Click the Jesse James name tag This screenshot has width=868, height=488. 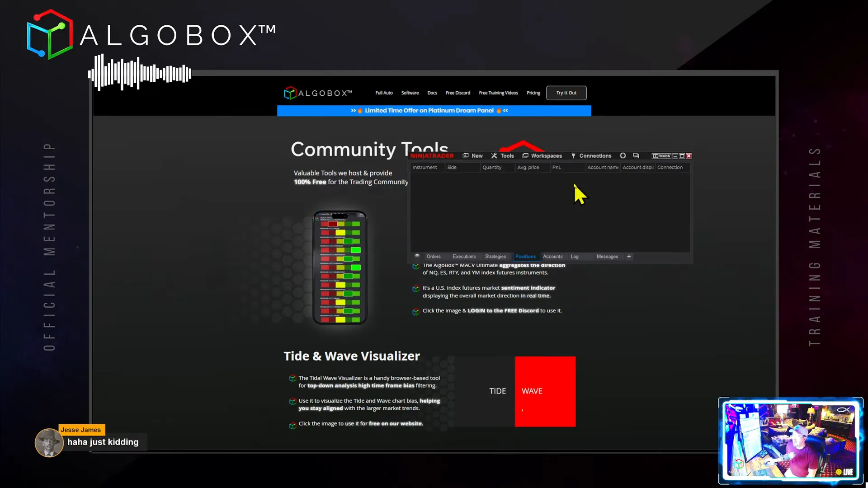click(x=81, y=430)
